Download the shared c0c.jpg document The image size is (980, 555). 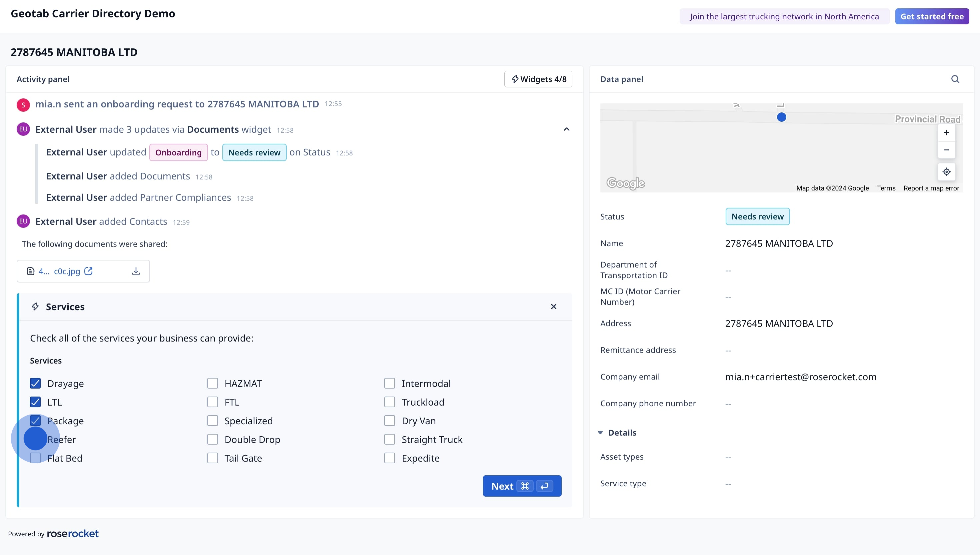136,271
